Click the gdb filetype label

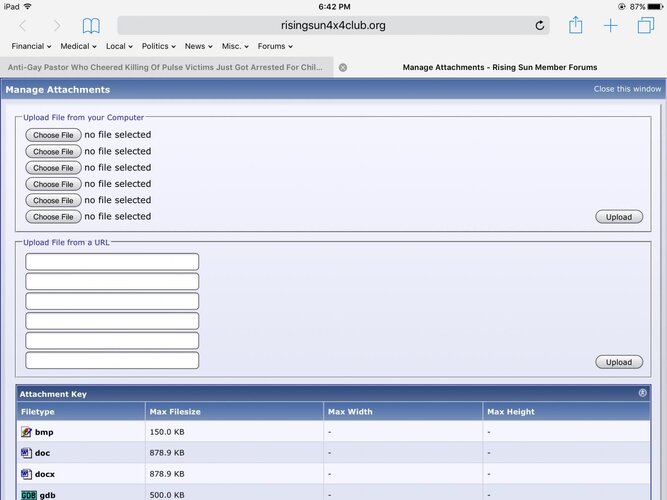pos(48,495)
